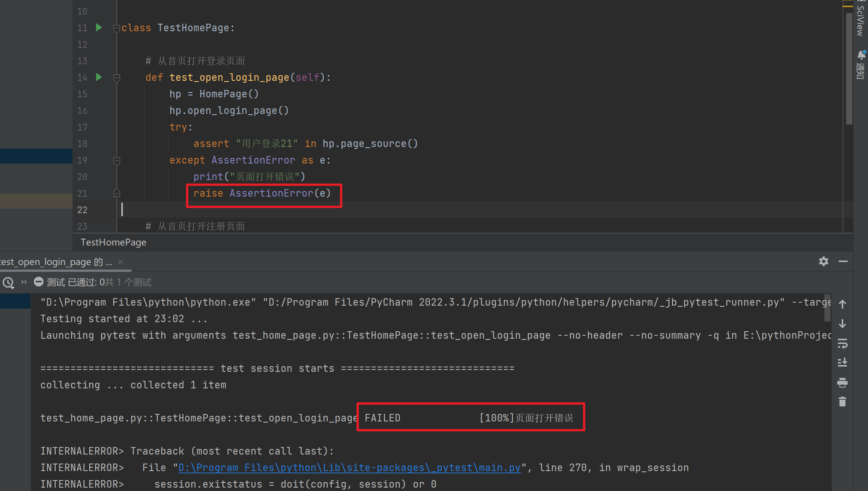Toggle soft-wrap in the console output
The width and height of the screenshot is (868, 491).
click(842, 343)
